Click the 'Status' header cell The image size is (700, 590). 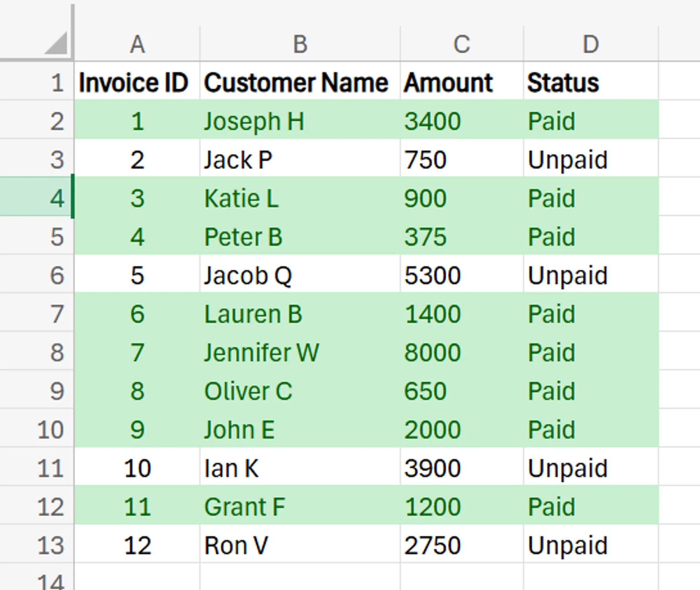(591, 81)
